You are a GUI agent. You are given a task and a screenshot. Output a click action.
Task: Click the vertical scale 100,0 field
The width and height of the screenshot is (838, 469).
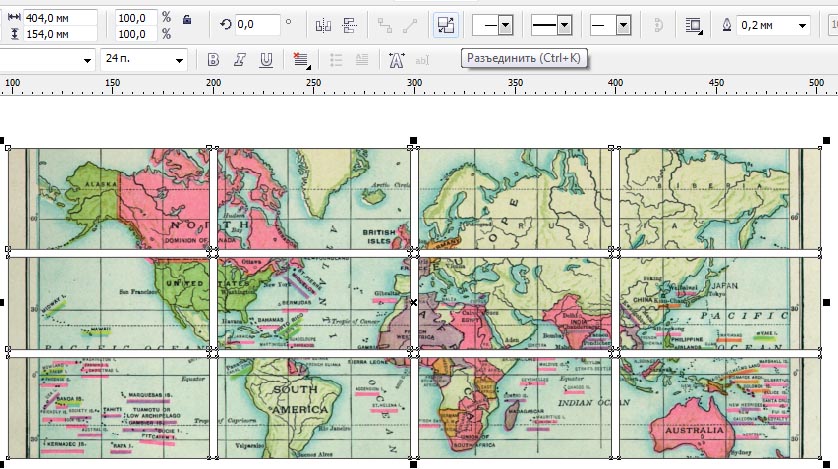pos(136,34)
